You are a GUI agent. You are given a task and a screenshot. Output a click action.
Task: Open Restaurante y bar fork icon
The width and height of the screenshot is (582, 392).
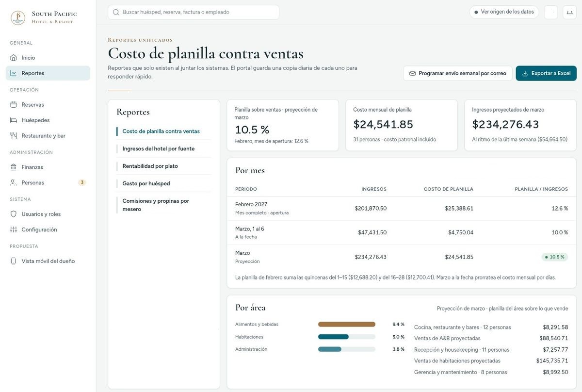tap(14, 136)
